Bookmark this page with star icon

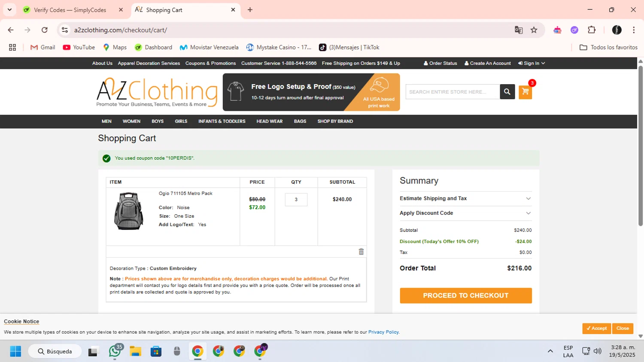click(x=534, y=30)
